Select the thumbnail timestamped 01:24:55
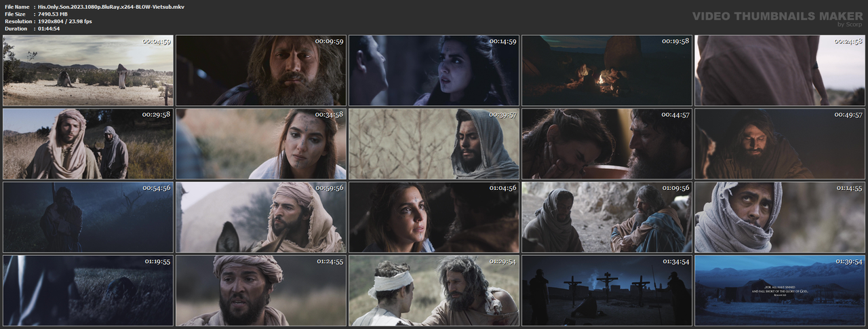The height and width of the screenshot is (329, 868). click(x=261, y=290)
